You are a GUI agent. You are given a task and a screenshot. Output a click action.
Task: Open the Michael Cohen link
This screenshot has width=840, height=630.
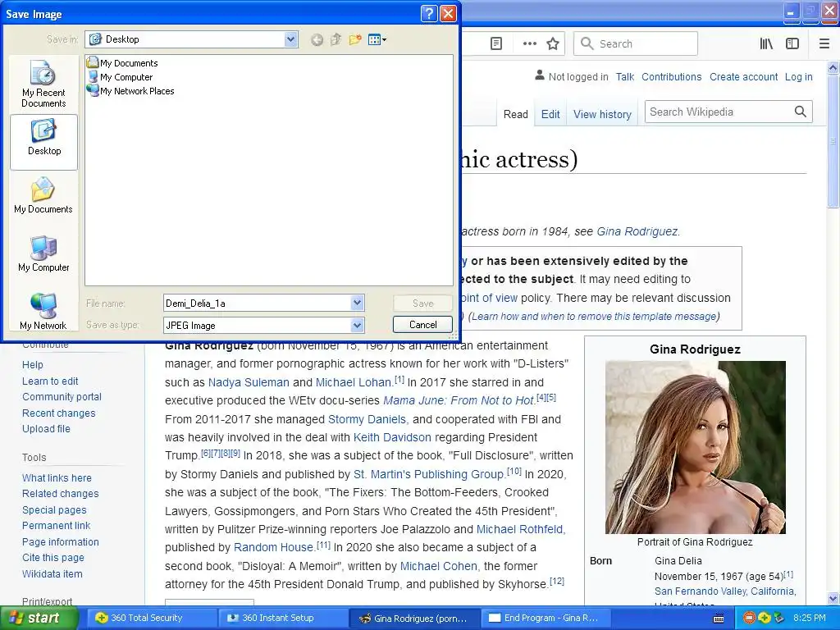click(439, 566)
